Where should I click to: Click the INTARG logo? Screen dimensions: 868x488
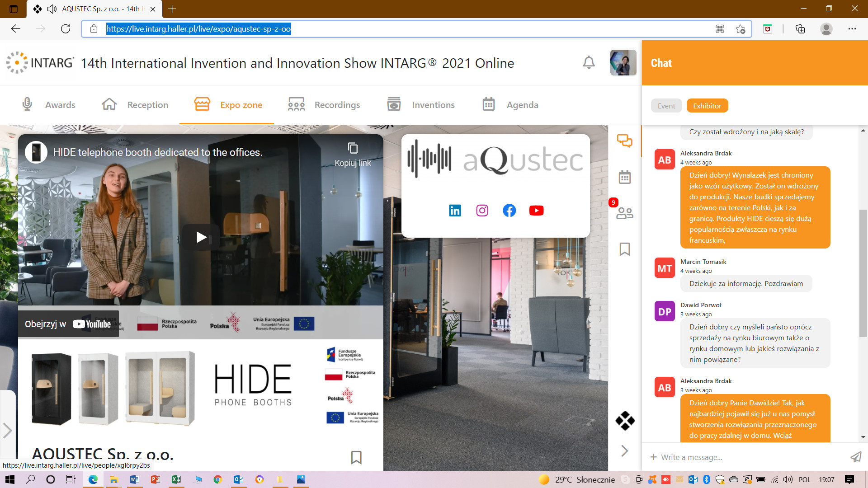40,62
